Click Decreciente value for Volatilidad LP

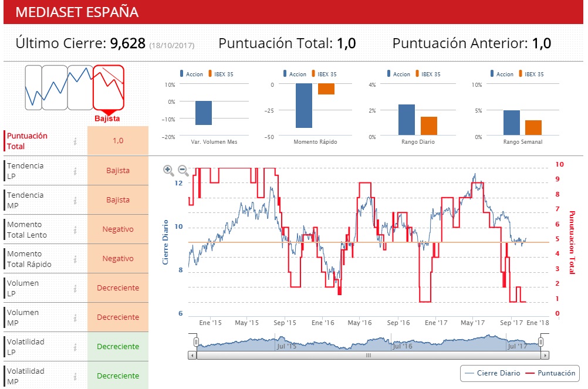(x=118, y=346)
